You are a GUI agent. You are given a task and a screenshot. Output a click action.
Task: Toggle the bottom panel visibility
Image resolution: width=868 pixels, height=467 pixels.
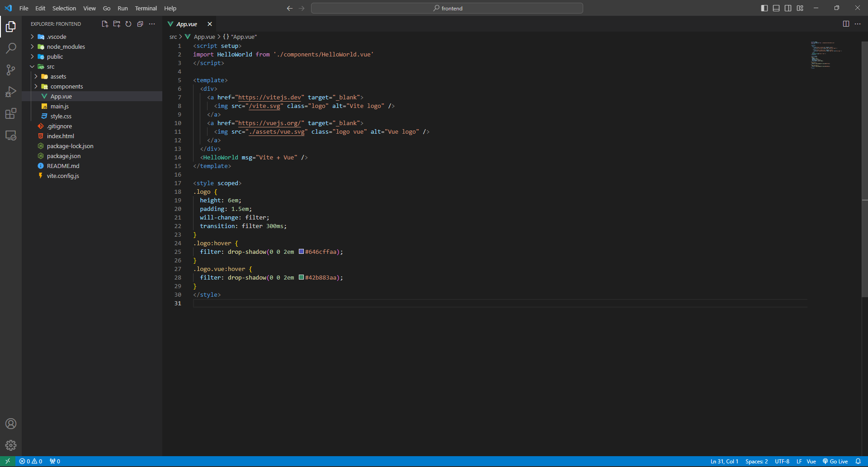click(776, 8)
